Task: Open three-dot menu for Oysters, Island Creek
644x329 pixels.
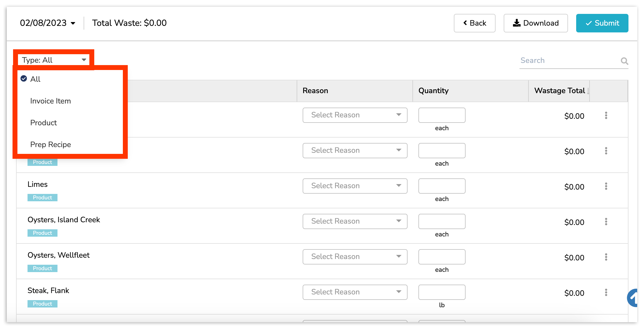Action: (x=606, y=222)
